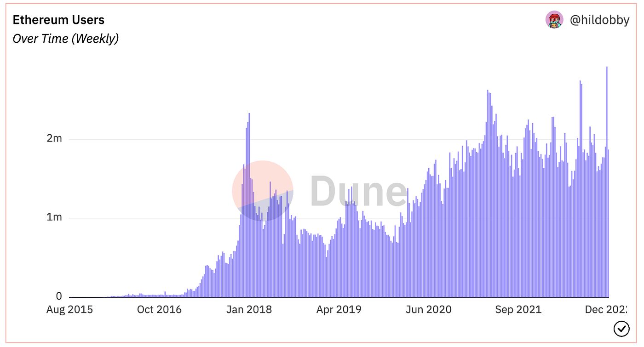Image resolution: width=644 pixels, height=347 pixels.
Task: Click the '1m' y-axis label
Action: tap(55, 217)
